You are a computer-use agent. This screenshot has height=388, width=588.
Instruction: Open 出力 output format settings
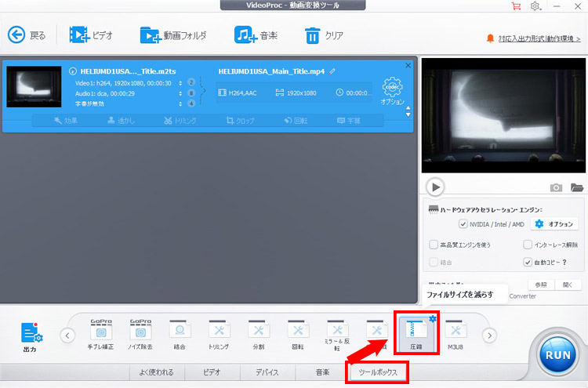(x=31, y=336)
